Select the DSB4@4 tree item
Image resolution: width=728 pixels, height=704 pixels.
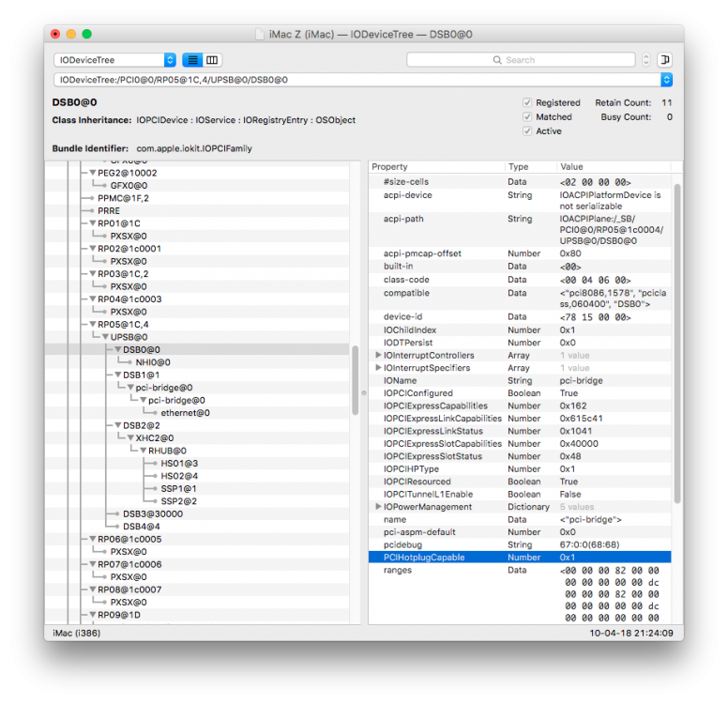(x=142, y=527)
